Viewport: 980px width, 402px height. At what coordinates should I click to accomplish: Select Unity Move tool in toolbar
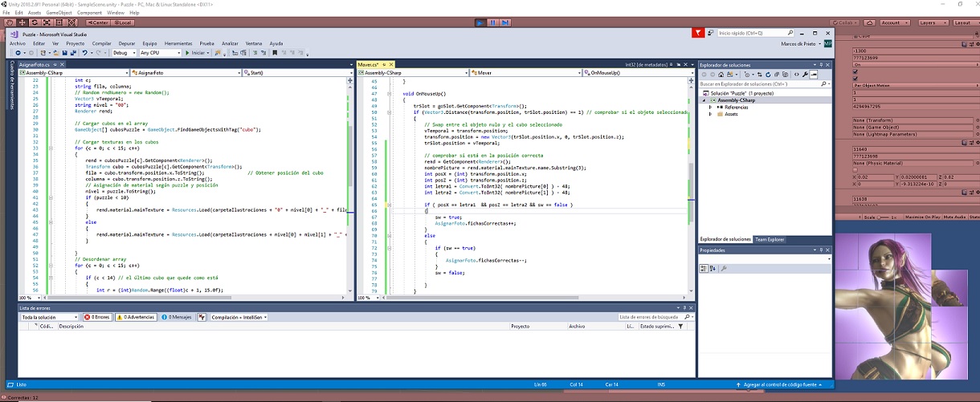21,22
